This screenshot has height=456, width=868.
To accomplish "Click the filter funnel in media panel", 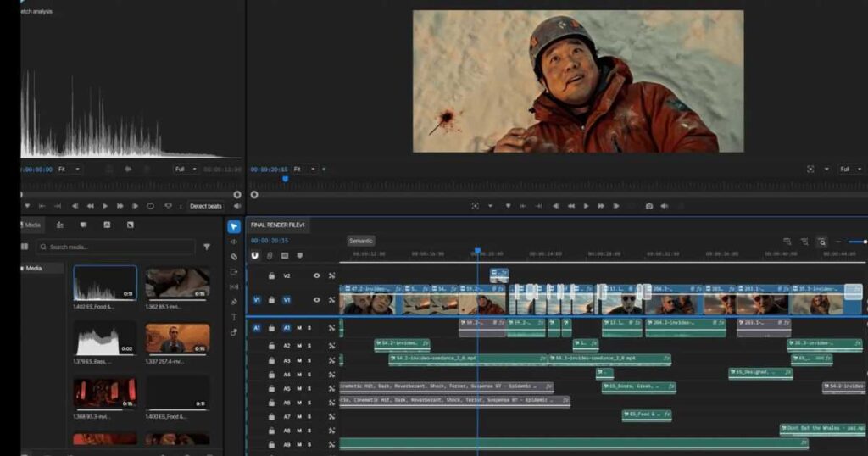I will point(207,247).
